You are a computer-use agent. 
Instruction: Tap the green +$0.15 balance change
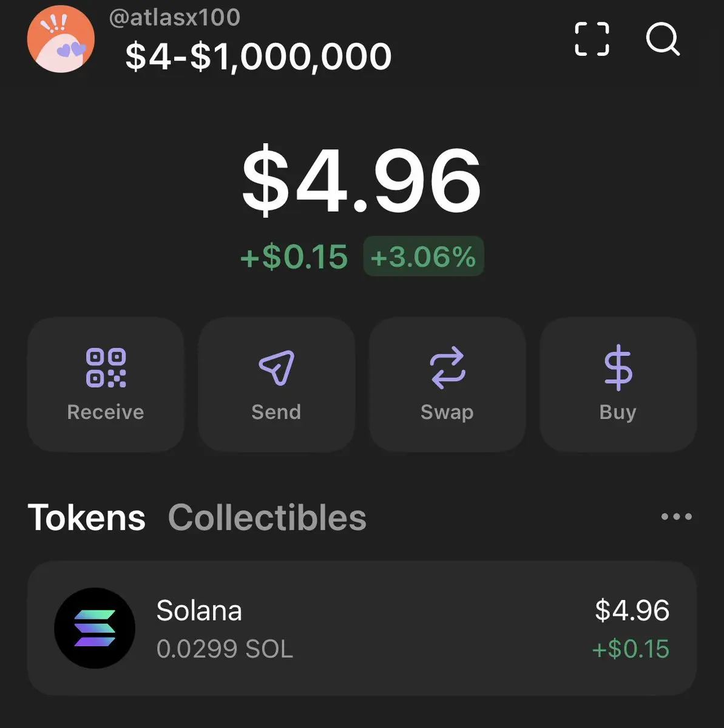tap(294, 257)
